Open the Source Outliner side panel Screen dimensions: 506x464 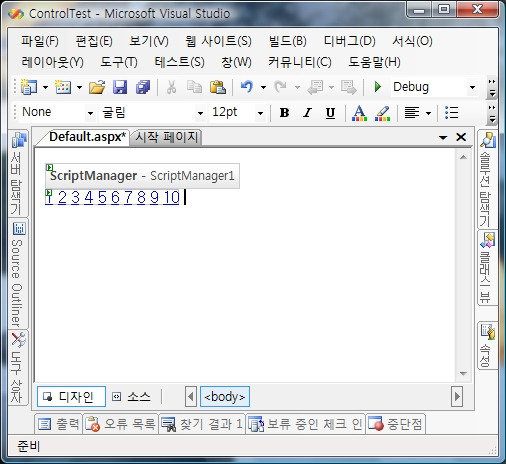(18, 274)
